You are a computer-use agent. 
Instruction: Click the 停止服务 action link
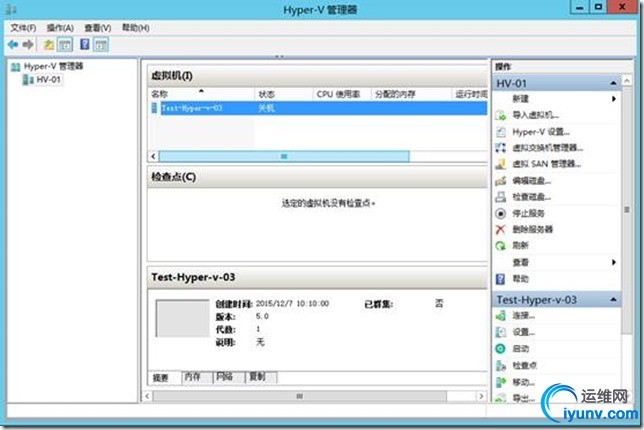click(x=528, y=214)
